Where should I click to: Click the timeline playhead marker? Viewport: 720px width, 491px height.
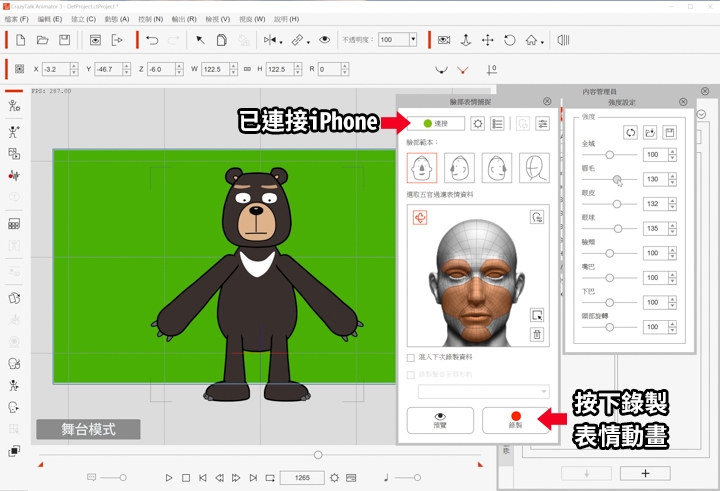[318, 455]
